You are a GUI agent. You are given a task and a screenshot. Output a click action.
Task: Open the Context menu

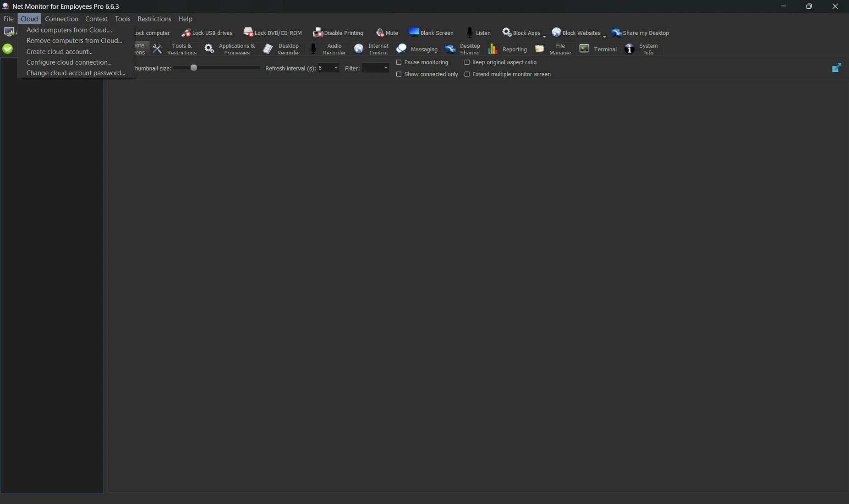click(x=96, y=19)
